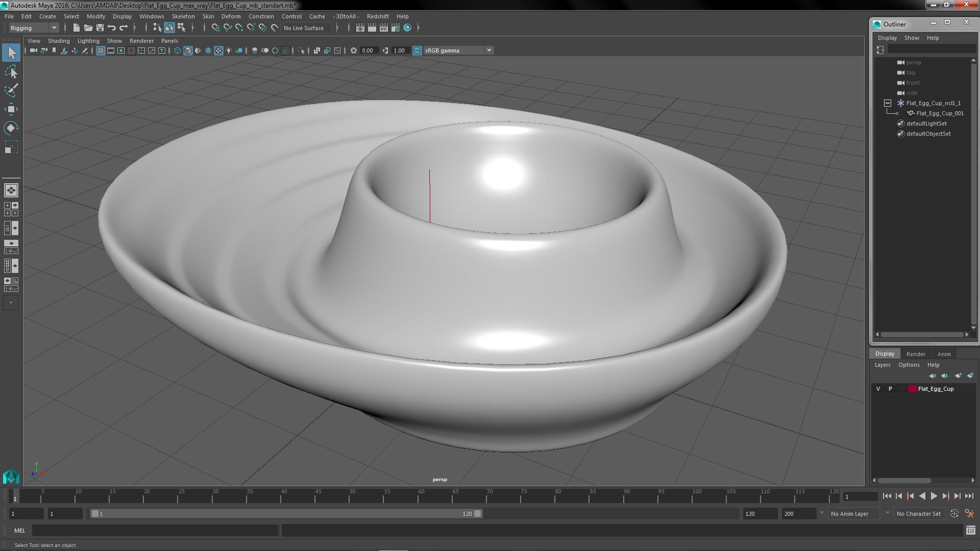Toggle the P playback box on the Flat_Egg_Cup layer
This screenshot has height=551, width=980.
[x=890, y=389]
